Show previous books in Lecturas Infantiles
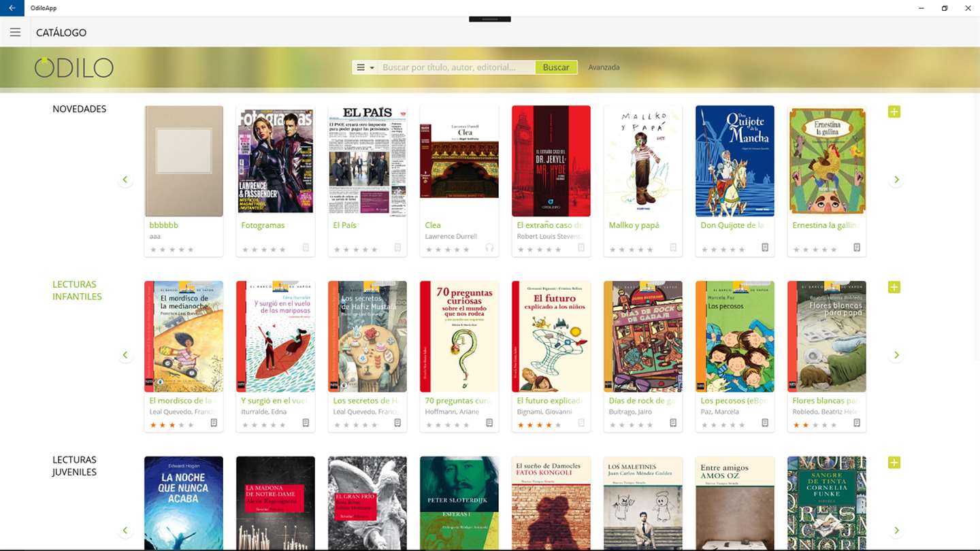The image size is (980, 551). pos(125,355)
